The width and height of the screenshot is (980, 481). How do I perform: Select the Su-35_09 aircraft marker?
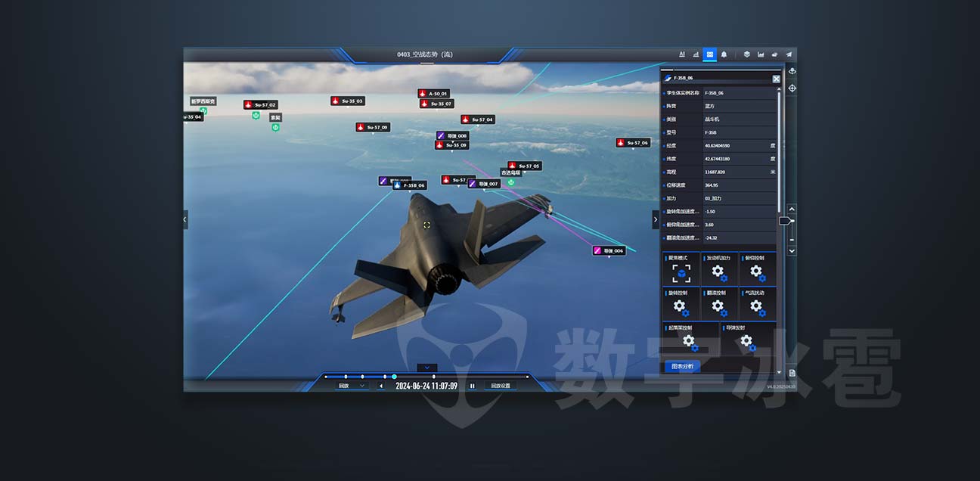[x=452, y=144]
